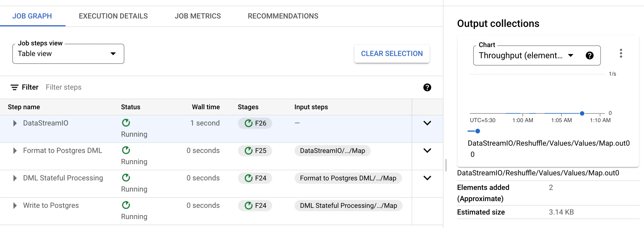This screenshot has height=228, width=644.
Task: Open the Chart Throughput dropdown
Action: 526,55
